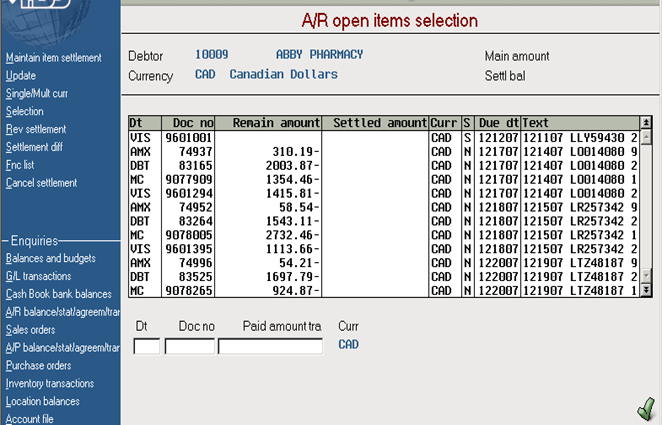Viewport: 662px width, 425px height.
Task: Focus the Paid amount tra input field
Action: click(x=270, y=346)
